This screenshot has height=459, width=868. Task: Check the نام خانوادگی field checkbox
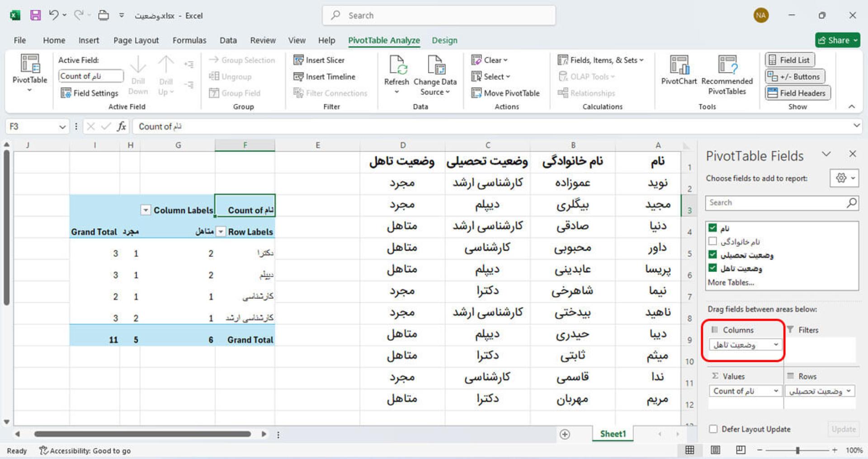click(x=713, y=241)
